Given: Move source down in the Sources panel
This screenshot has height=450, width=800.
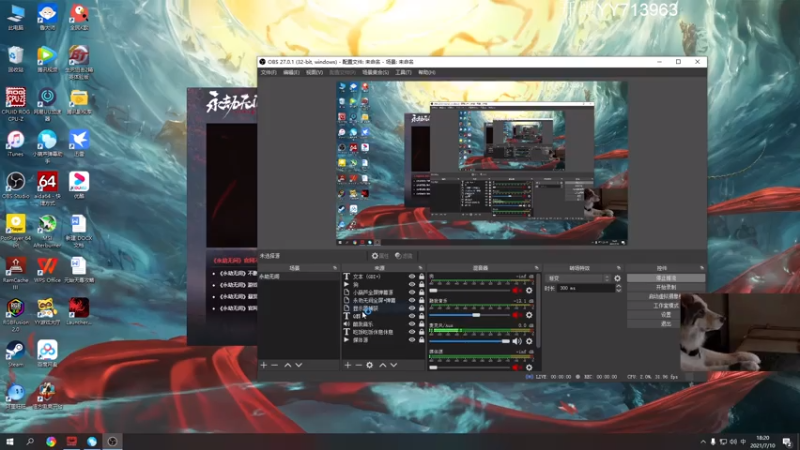Looking at the screenshot, I should 394,365.
